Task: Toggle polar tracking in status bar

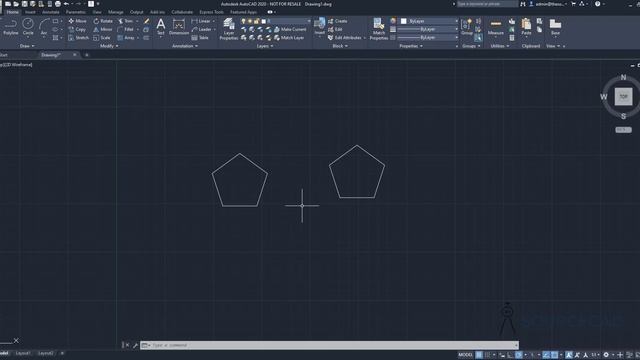Action: coord(518,355)
